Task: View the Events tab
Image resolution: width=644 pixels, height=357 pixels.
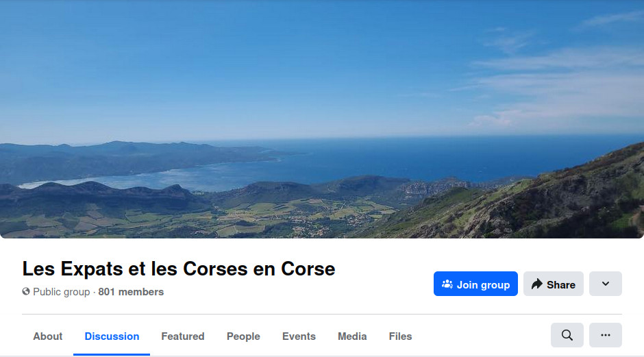Action: (299, 336)
